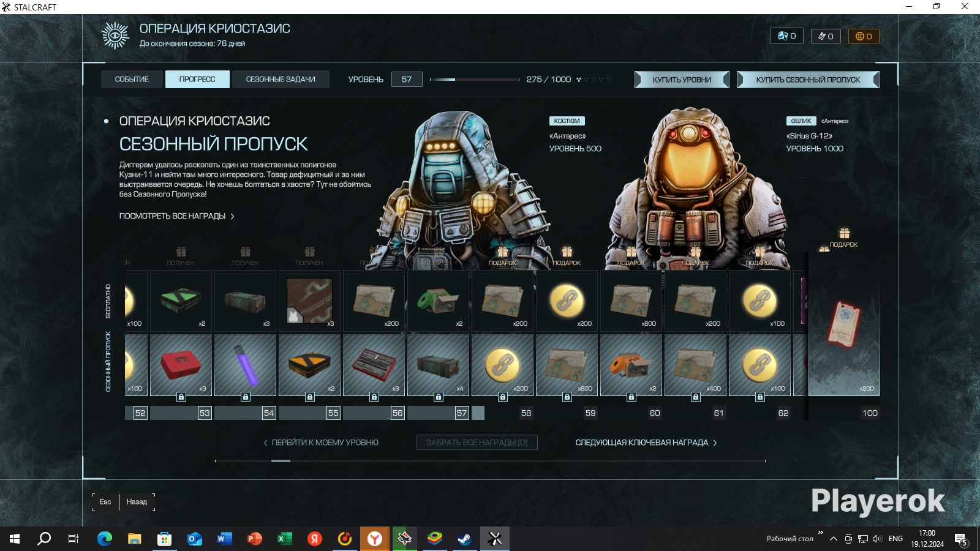Screen dimensions: 980x551
Task: Open the 'Сезонные задачи' tab
Action: [281, 80]
